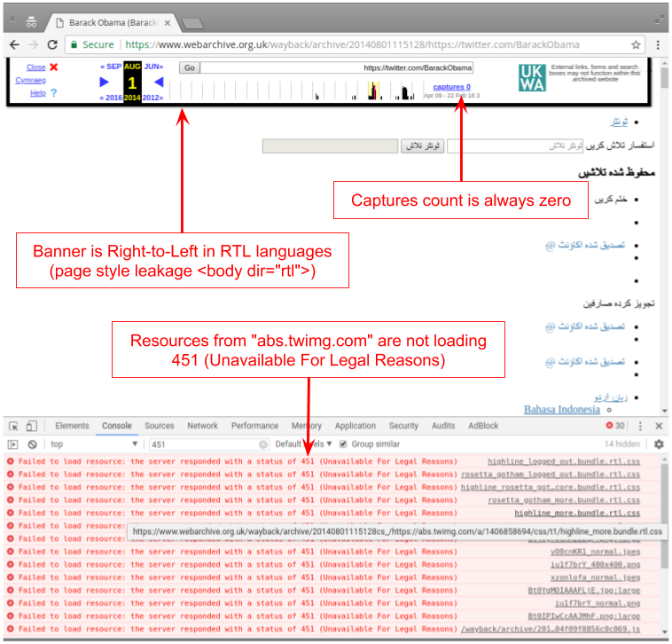
Task: Click the banner URL input field
Action: (336, 67)
